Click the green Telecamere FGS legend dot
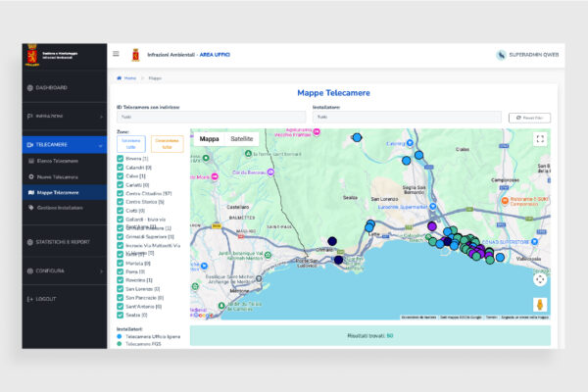Viewport: 588px width, 392px height. [120, 344]
